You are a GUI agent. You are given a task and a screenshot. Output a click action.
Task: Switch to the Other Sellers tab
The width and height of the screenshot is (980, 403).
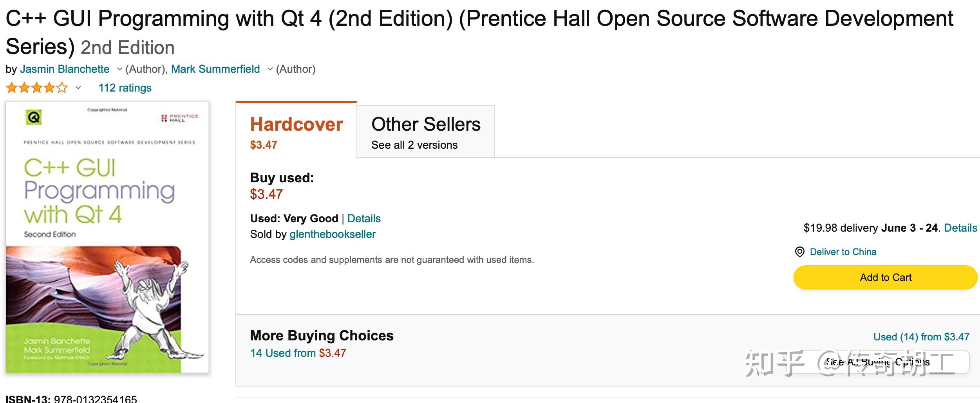click(426, 132)
